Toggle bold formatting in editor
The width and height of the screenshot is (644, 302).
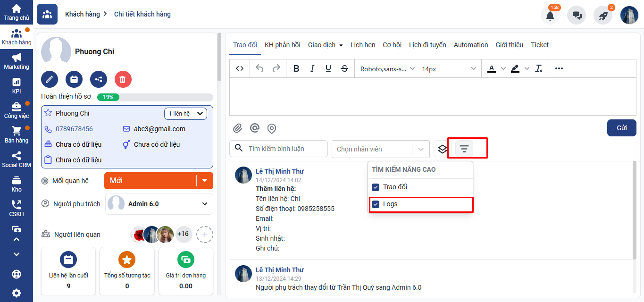[x=296, y=69]
